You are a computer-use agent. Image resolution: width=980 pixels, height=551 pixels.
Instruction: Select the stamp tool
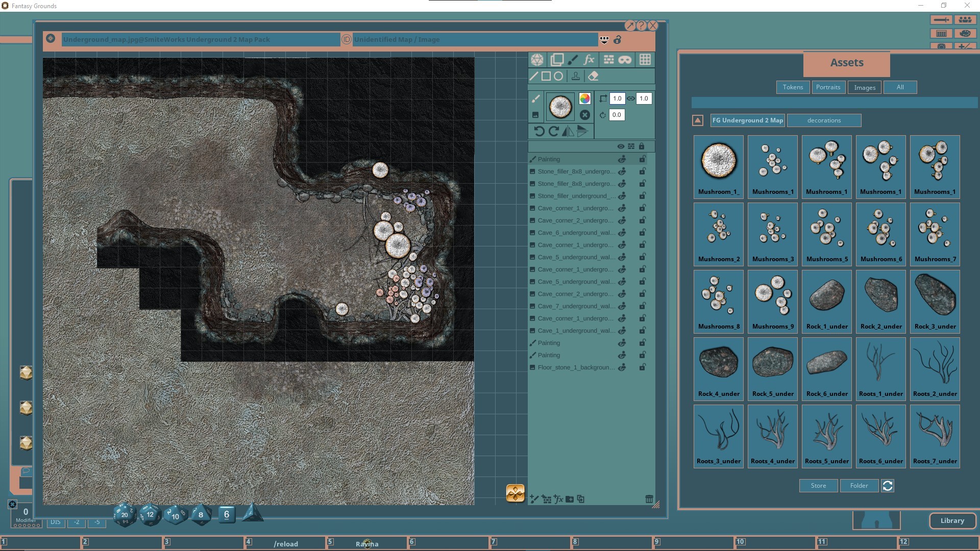pyautogui.click(x=575, y=77)
